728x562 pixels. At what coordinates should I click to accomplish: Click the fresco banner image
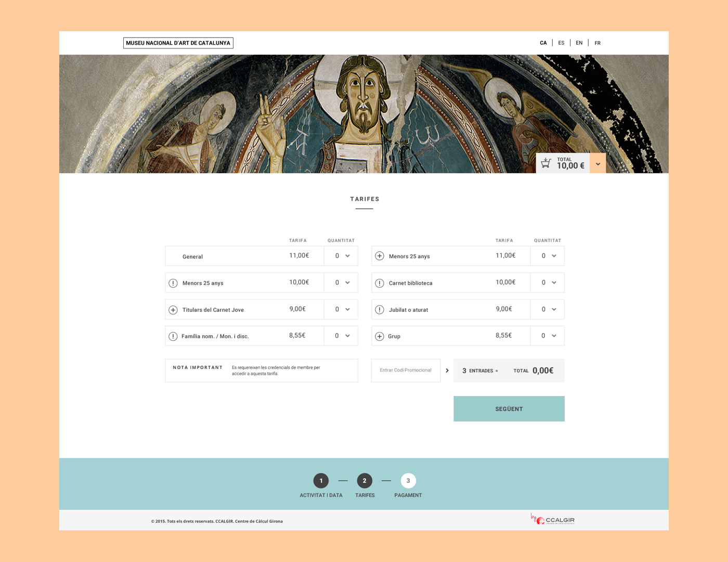coord(364,114)
